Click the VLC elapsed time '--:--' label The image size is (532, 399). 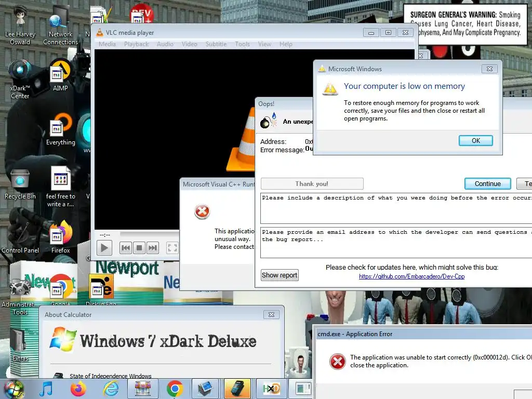tap(105, 235)
